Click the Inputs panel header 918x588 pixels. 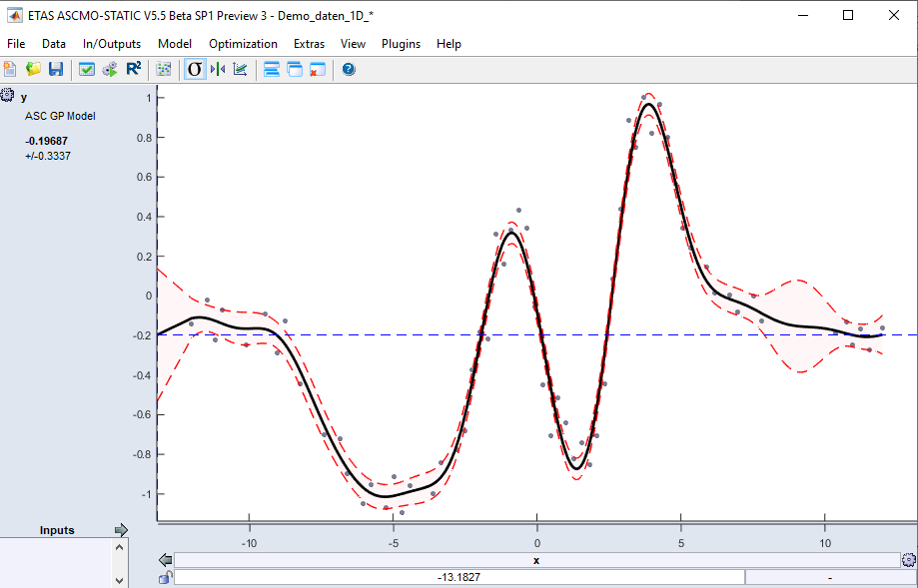pos(57,530)
